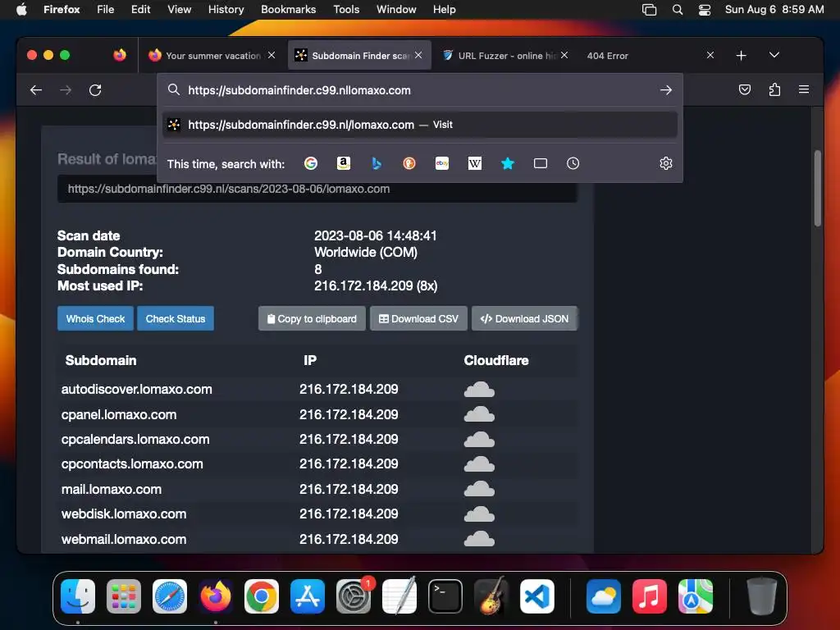The width and height of the screenshot is (840, 630).
Task: Click the page vertical scrollbar
Action: pos(818,188)
